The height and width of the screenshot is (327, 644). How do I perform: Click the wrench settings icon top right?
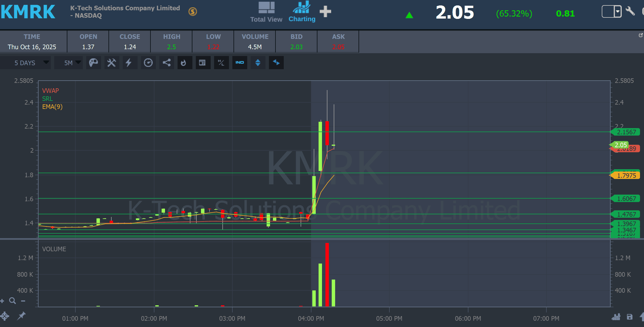(x=630, y=11)
